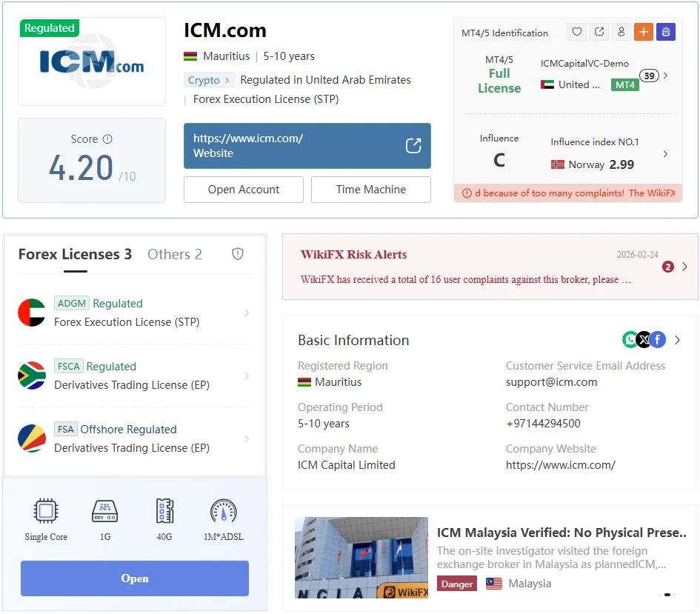
Task: Click the Regulated green label on logo
Action: coord(50,28)
